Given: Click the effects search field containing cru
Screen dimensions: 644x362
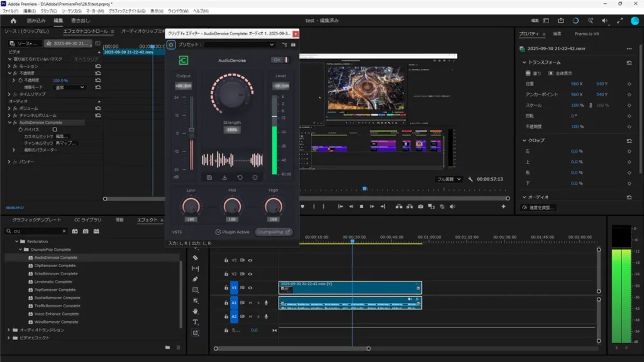Looking at the screenshot, I should pos(36,231).
